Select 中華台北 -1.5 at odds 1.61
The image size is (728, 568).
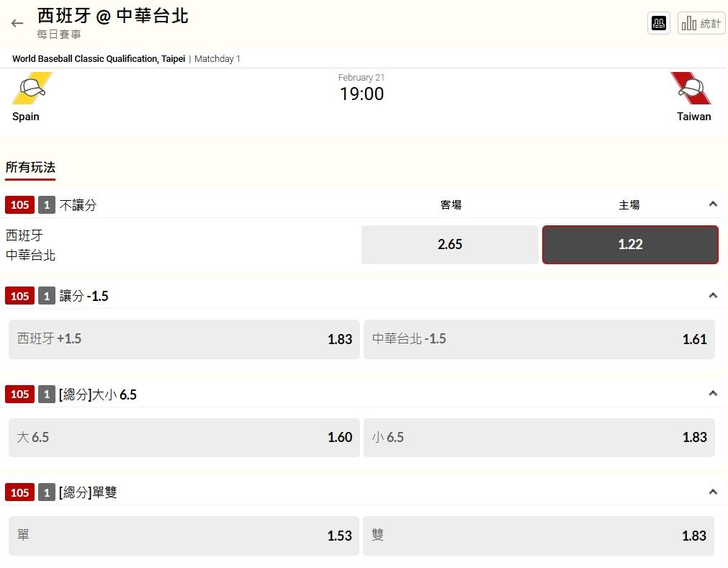[x=539, y=339]
